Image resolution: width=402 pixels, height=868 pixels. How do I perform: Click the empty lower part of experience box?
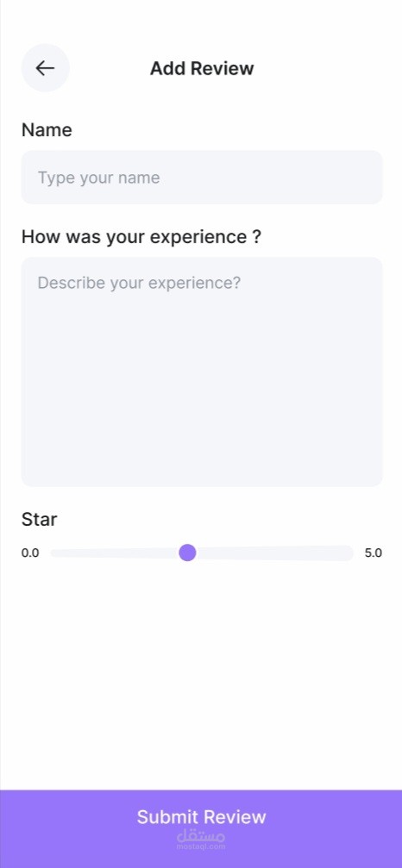(202, 421)
